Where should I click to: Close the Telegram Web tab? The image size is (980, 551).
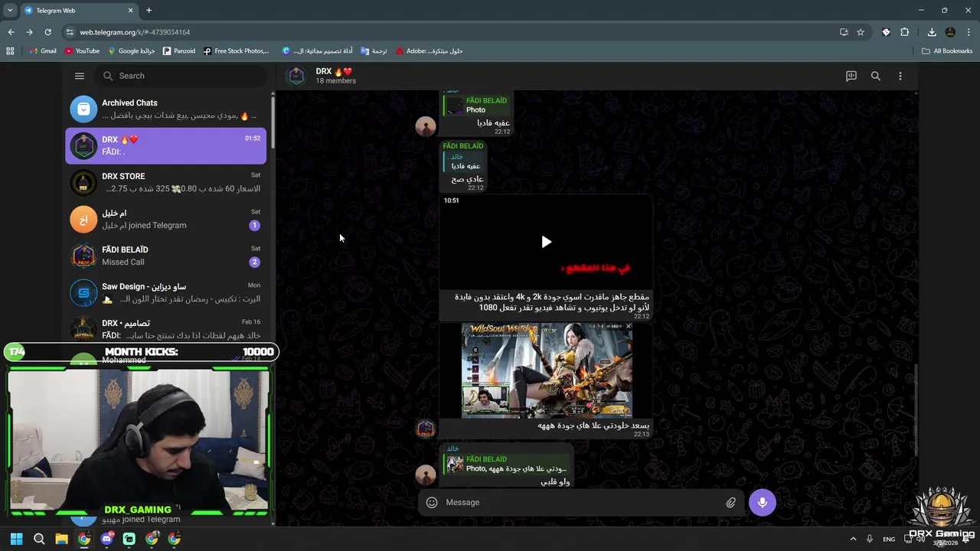click(130, 10)
